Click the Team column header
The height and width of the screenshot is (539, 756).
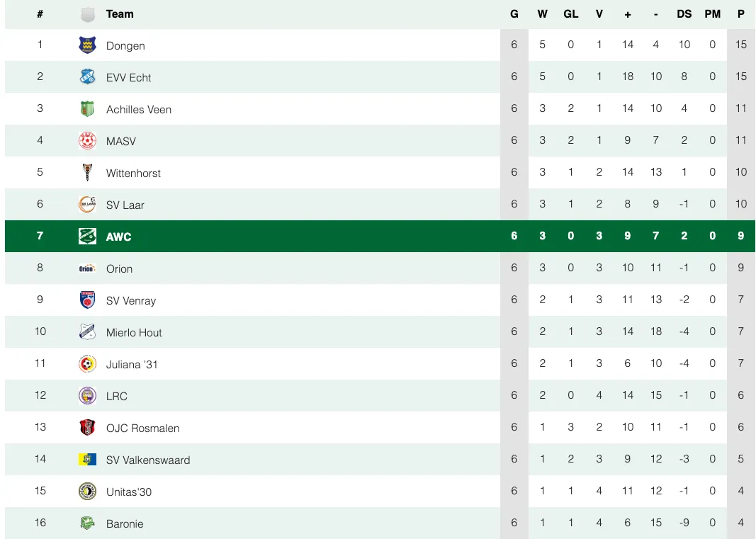[x=120, y=14]
